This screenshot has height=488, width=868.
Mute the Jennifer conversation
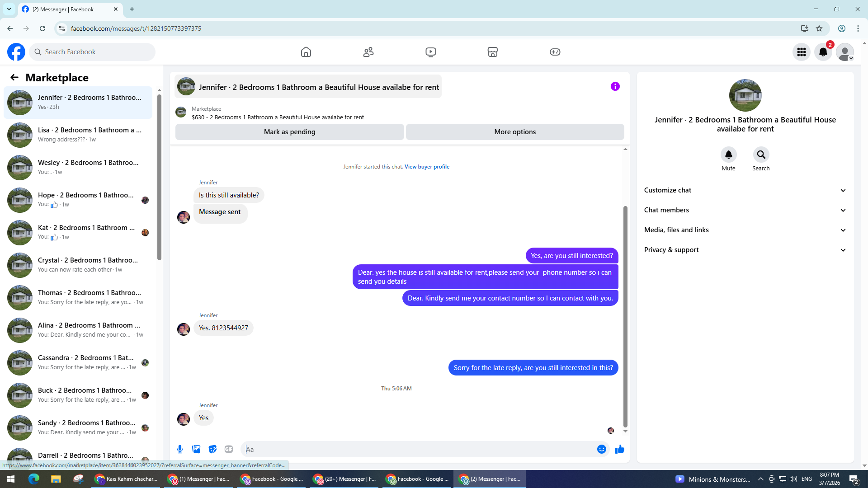coord(728,155)
